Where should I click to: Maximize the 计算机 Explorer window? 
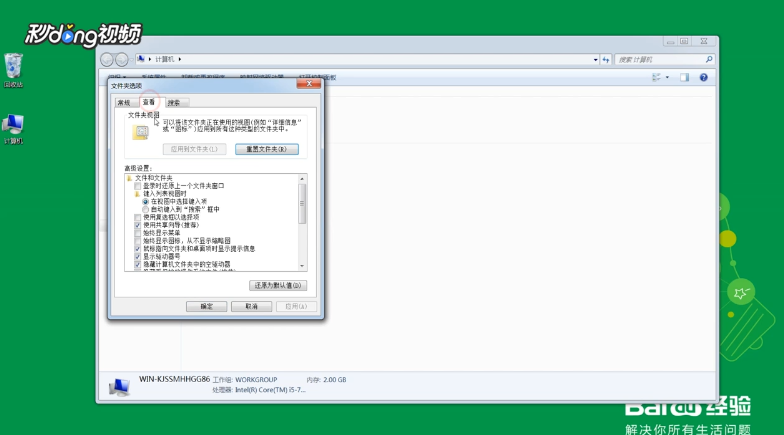pos(684,42)
